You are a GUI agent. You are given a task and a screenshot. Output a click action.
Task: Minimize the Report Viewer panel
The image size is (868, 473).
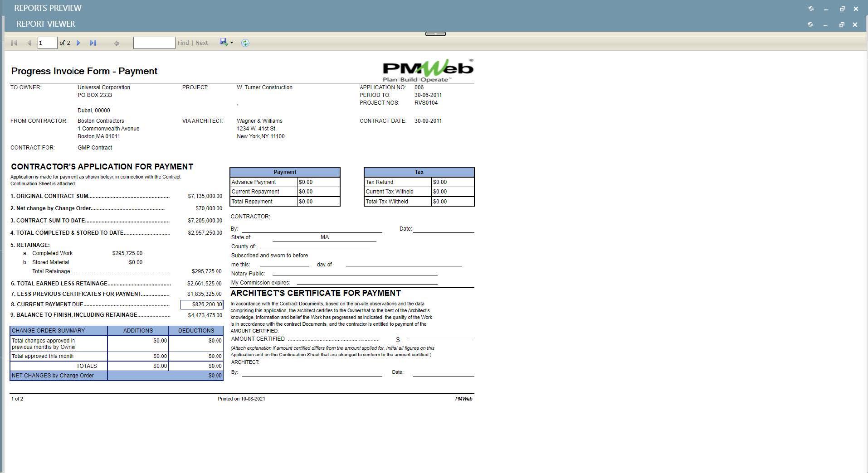pos(825,25)
